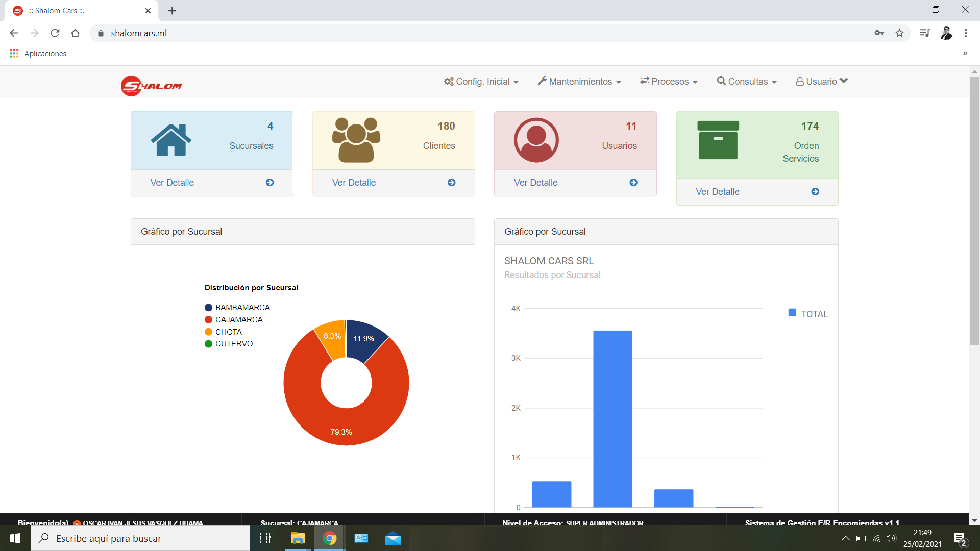This screenshot has width=980, height=551.
Task: Click Ver Detalle under Usuarios
Action: click(x=535, y=183)
